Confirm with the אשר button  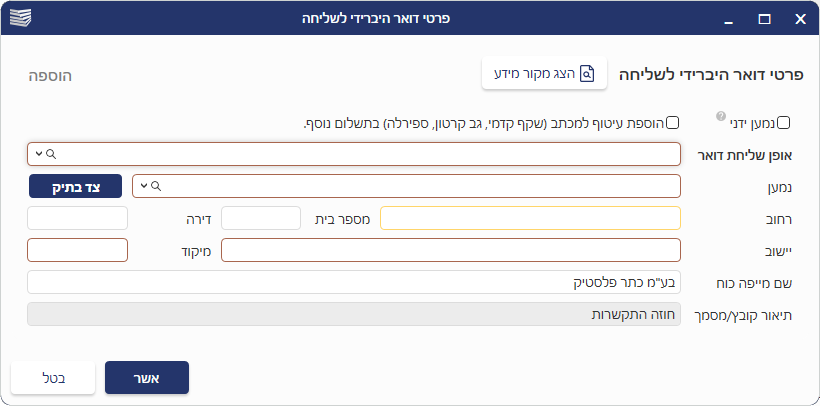tap(146, 378)
